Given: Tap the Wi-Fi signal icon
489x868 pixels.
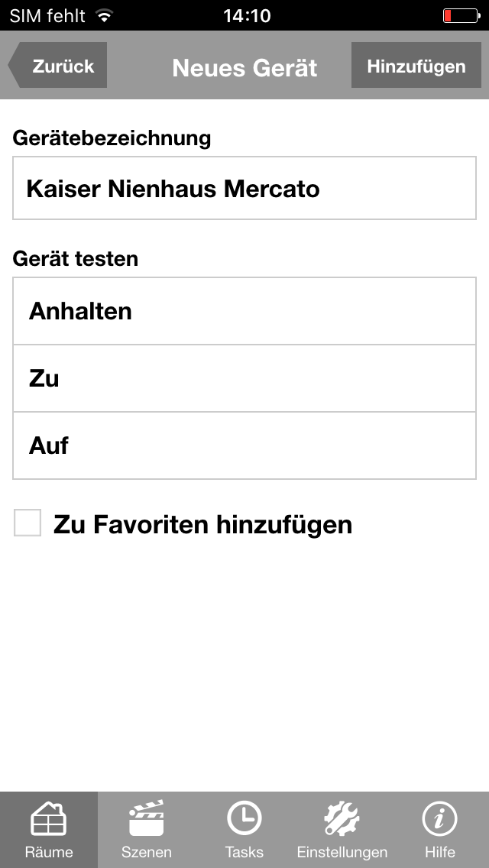Looking at the screenshot, I should pyautogui.click(x=105, y=15).
